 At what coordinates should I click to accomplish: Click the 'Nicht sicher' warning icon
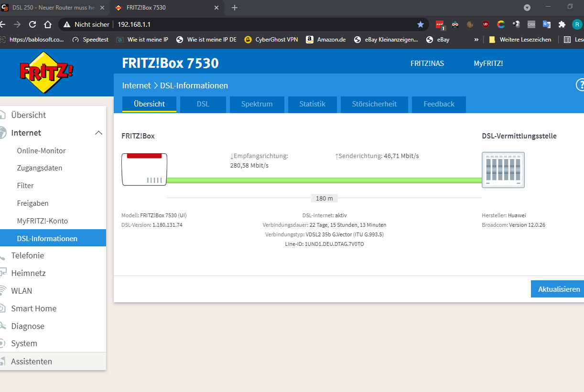[x=67, y=24]
